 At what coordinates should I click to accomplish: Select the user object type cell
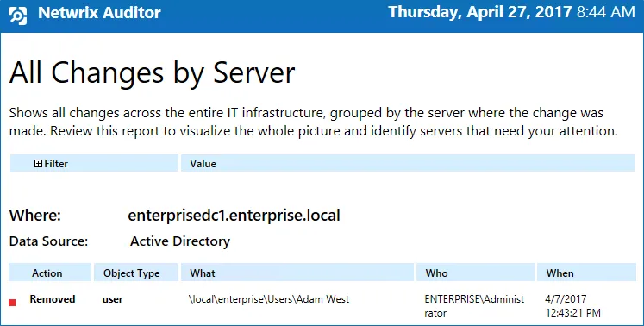(113, 299)
